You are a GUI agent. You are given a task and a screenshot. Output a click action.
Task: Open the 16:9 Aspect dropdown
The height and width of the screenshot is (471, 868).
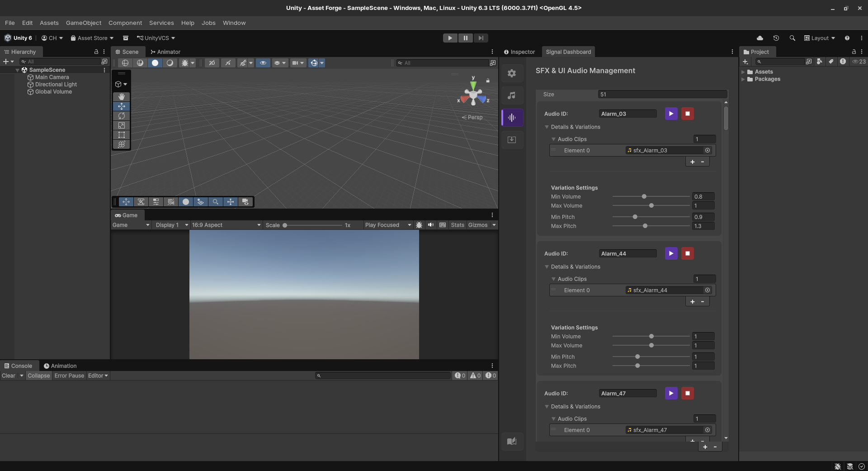tap(226, 225)
